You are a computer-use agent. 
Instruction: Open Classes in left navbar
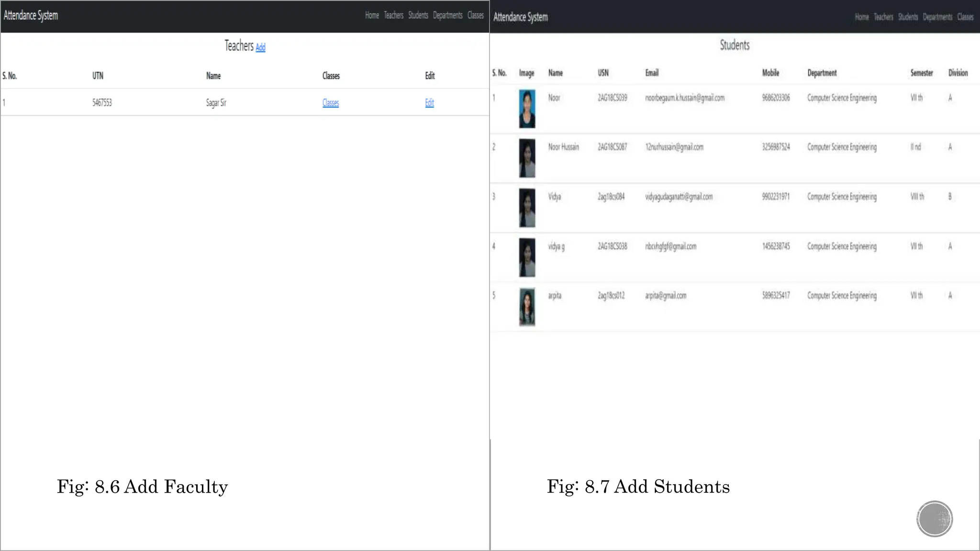[475, 15]
